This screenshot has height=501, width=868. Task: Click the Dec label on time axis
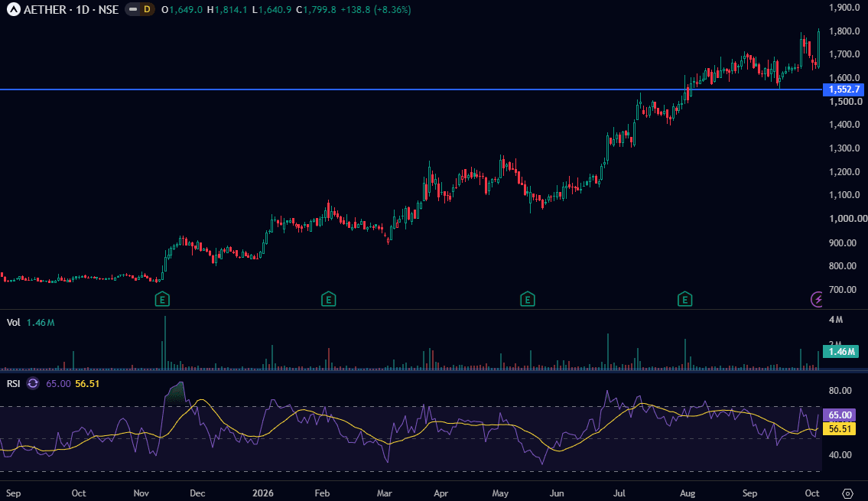(x=197, y=493)
